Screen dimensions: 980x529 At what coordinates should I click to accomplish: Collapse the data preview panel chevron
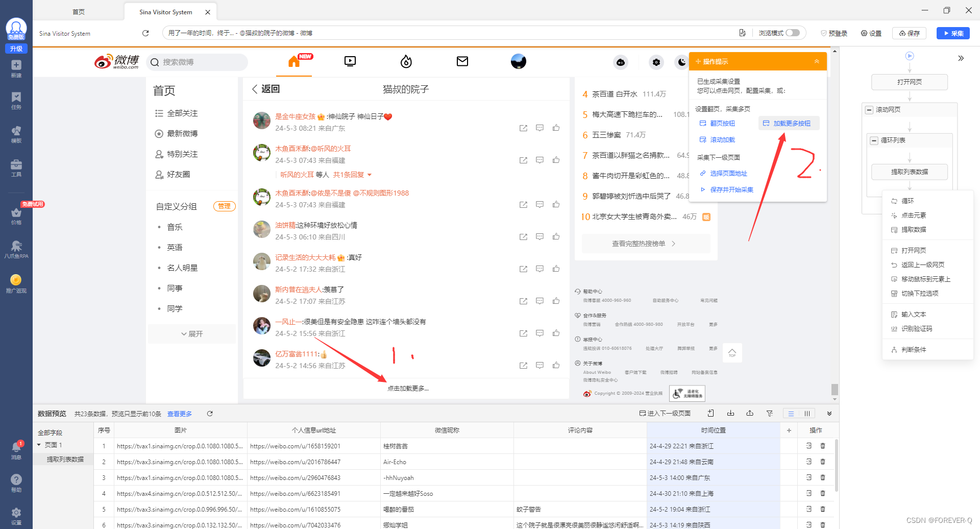[829, 414]
